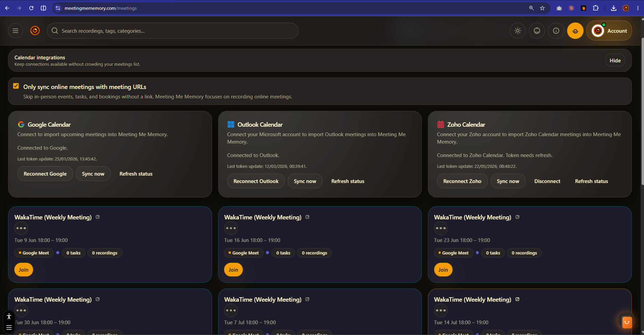Open external link icon for Tue 7 Jul meeting
Screen dimensions: 644x335
(x=307, y=299)
